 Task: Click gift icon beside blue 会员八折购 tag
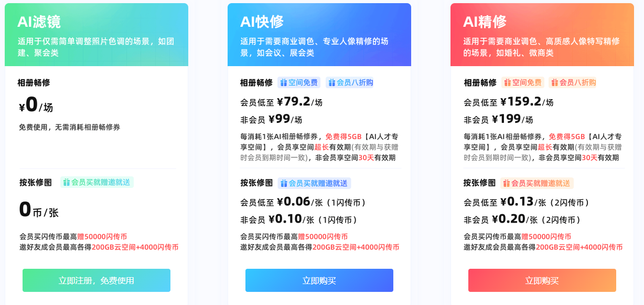click(331, 82)
